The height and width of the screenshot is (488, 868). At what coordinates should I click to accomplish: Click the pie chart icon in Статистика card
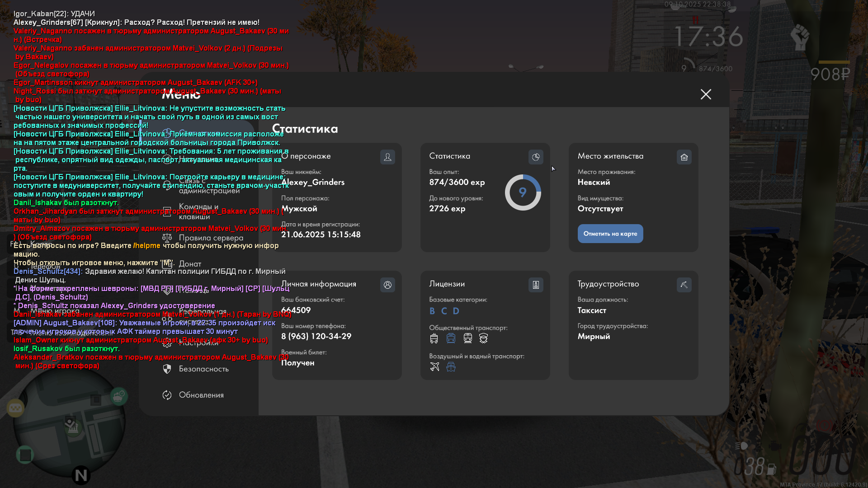coord(536,157)
